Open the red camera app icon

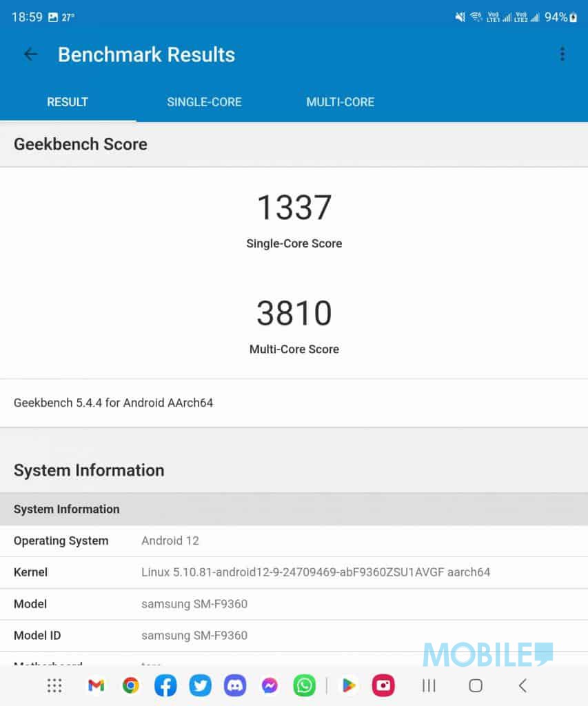click(383, 685)
